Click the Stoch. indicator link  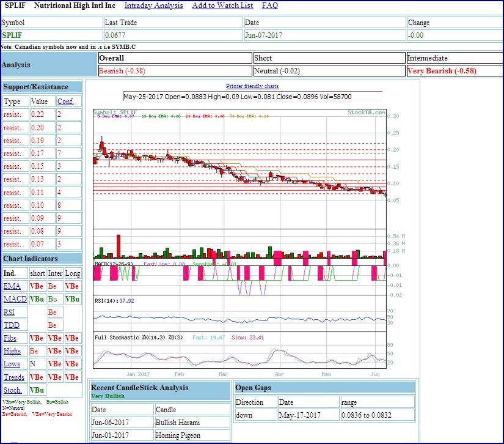tap(13, 390)
